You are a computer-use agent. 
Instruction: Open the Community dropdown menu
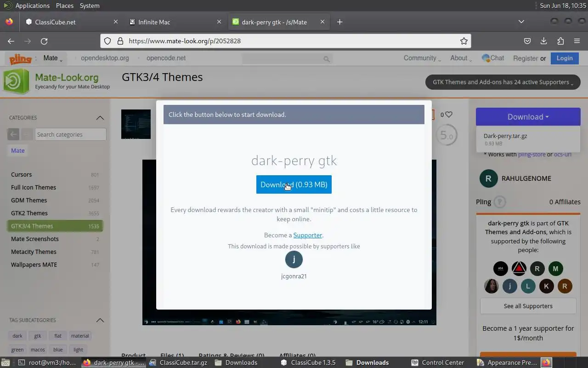[x=422, y=58]
